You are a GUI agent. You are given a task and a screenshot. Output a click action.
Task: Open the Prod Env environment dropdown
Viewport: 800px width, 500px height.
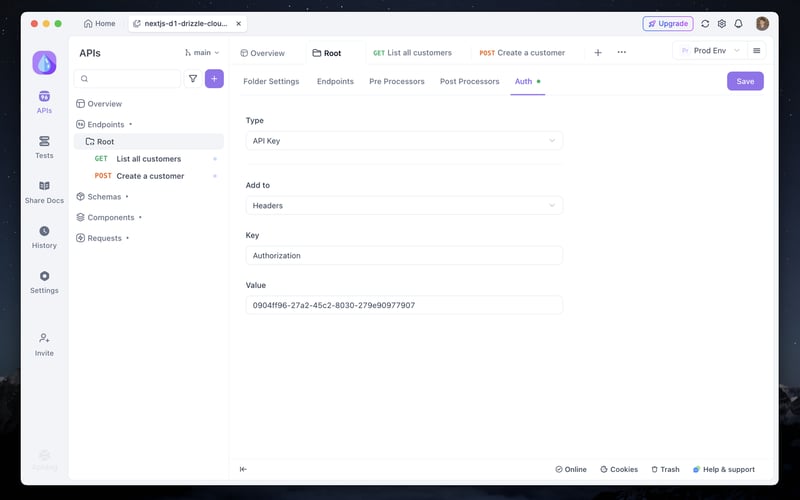pyautogui.click(x=711, y=51)
